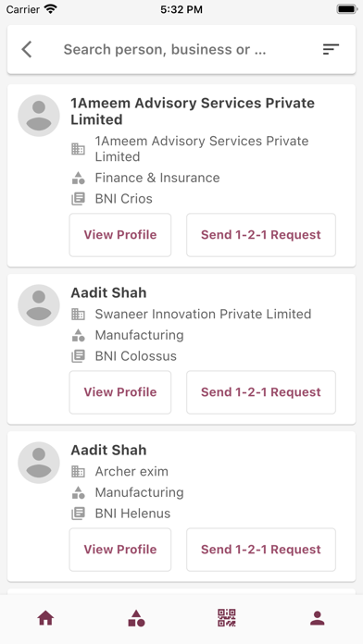Click the chapter icon beside BNI Helenus

[x=78, y=514]
